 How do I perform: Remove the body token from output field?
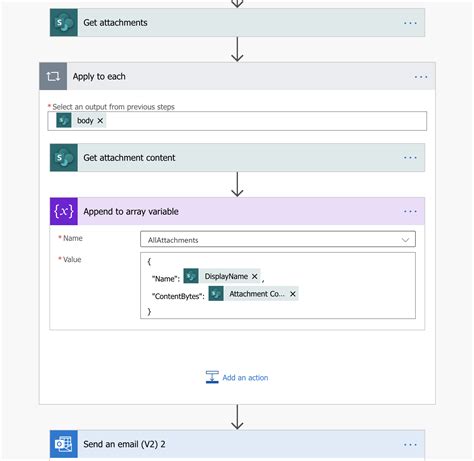tap(100, 121)
